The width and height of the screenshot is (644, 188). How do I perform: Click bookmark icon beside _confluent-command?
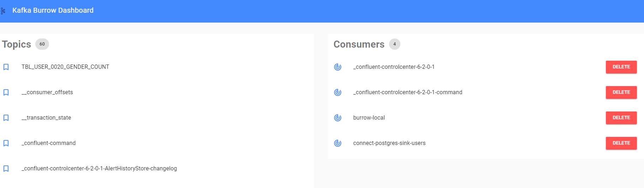[x=6, y=143]
